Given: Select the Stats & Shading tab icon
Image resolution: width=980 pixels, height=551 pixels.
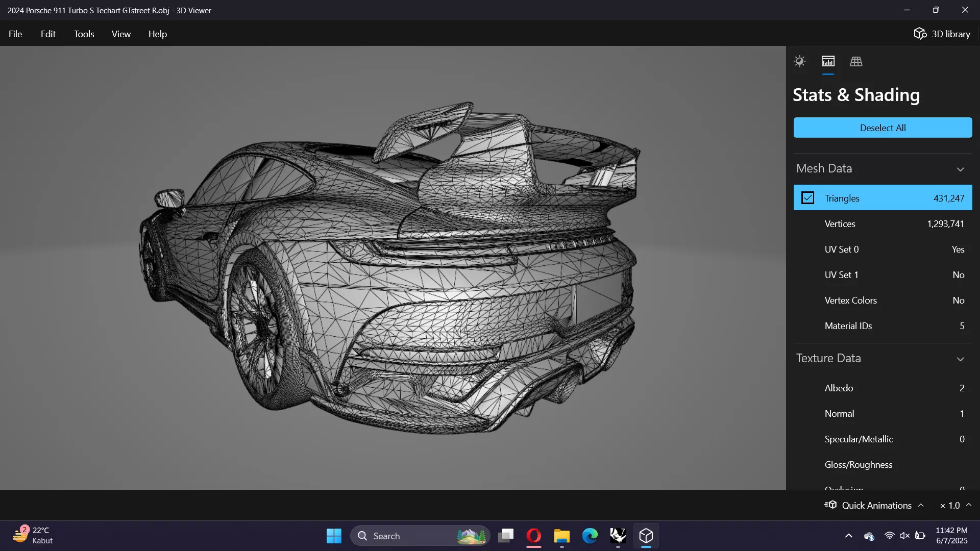Looking at the screenshot, I should [828, 61].
